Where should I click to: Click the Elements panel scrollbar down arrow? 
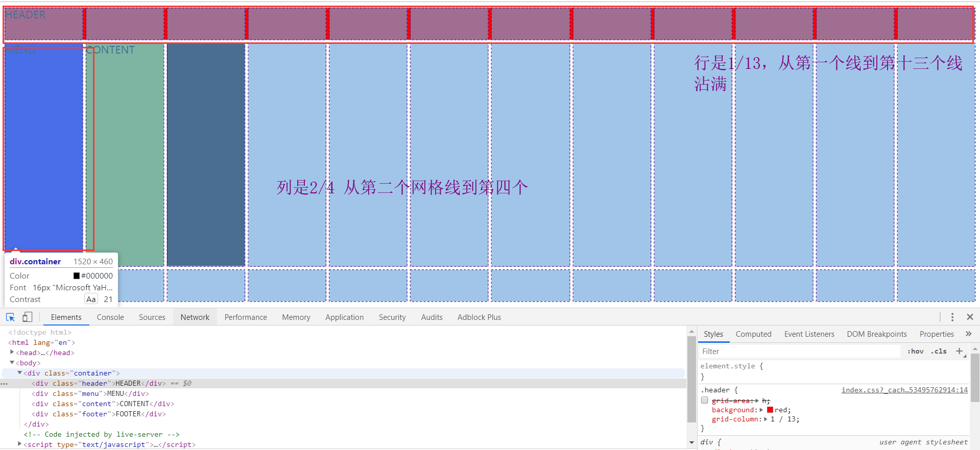[x=691, y=442]
